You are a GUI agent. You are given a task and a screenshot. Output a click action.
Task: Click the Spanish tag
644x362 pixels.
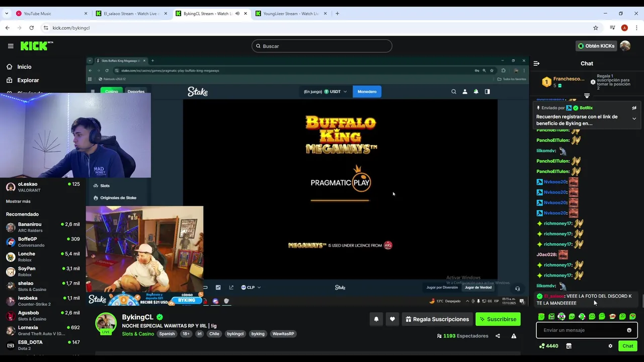pyautogui.click(x=167, y=334)
